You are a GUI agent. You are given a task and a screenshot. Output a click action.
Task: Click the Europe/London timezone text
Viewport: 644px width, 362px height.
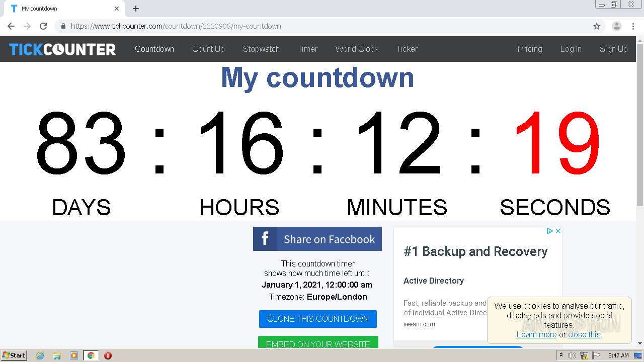(337, 297)
